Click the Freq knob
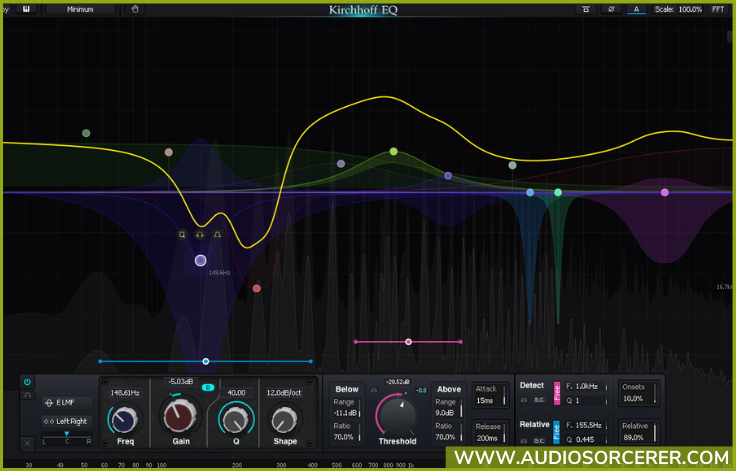 point(125,419)
